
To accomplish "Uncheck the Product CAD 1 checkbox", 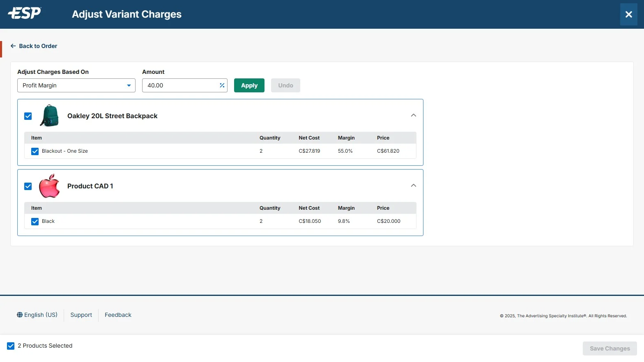I will point(28,186).
